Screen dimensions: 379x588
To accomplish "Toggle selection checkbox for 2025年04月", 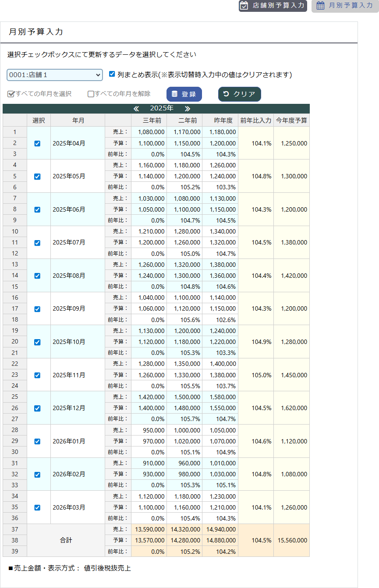I will (37, 143).
